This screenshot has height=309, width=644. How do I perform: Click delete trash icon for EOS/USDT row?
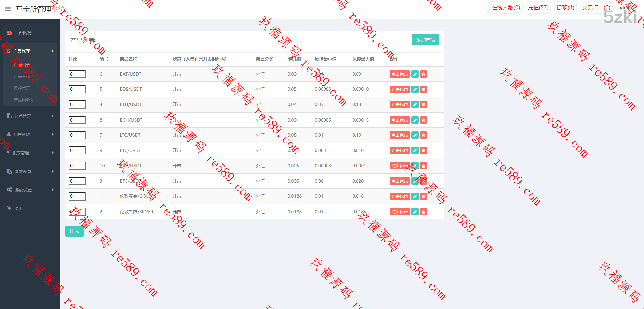pos(424,89)
